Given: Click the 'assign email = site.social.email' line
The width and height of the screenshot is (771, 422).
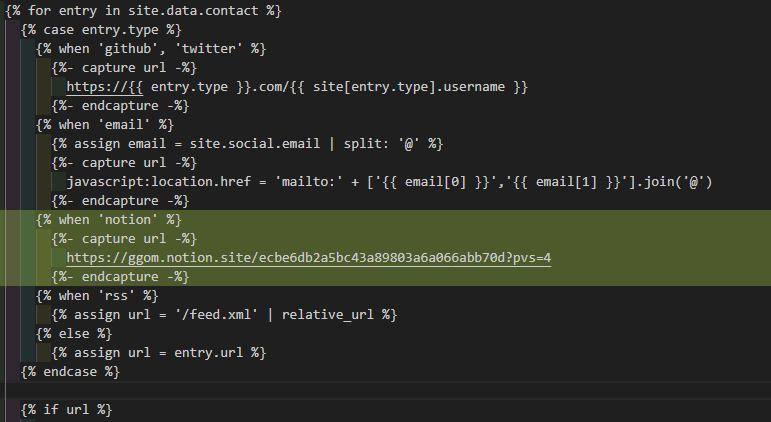Looking at the screenshot, I should (x=247, y=144).
